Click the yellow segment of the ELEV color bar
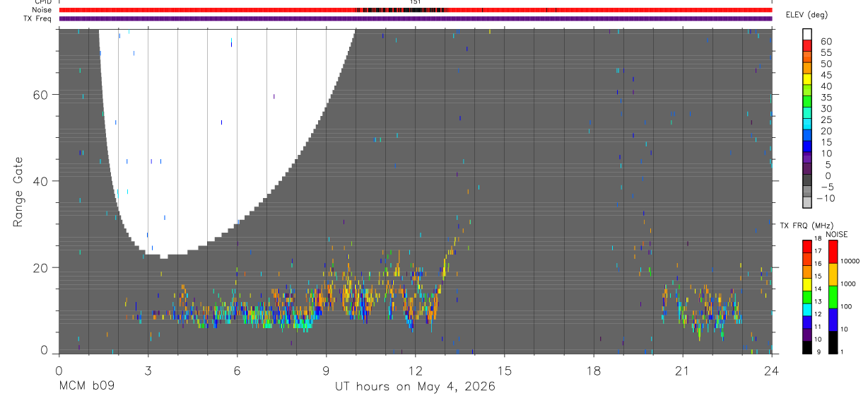Screen dimensions: 868x401 [807, 79]
